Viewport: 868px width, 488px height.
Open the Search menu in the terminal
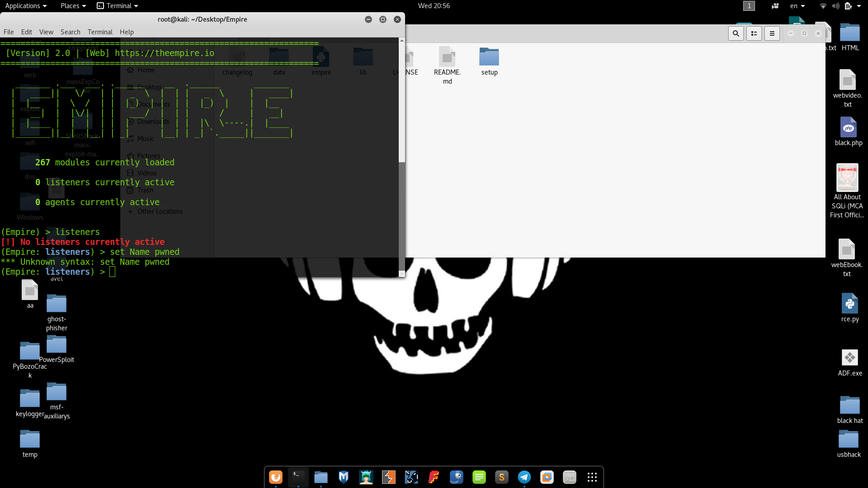click(70, 32)
